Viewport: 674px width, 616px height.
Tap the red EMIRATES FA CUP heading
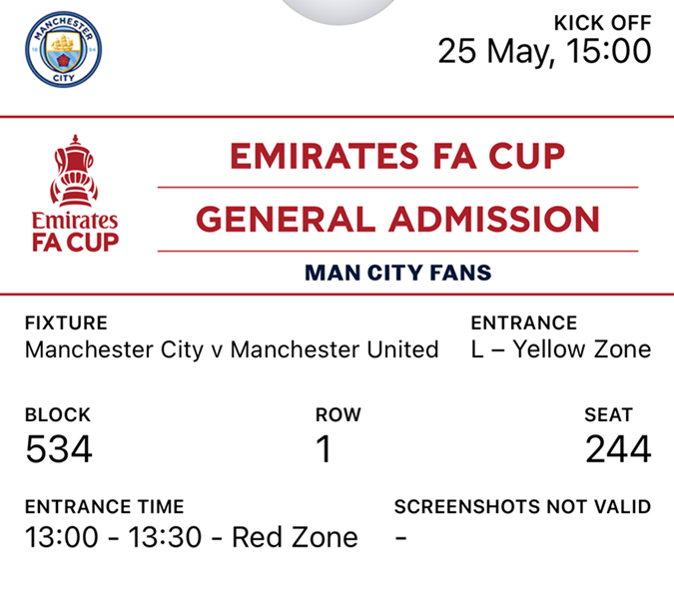pos(397,156)
